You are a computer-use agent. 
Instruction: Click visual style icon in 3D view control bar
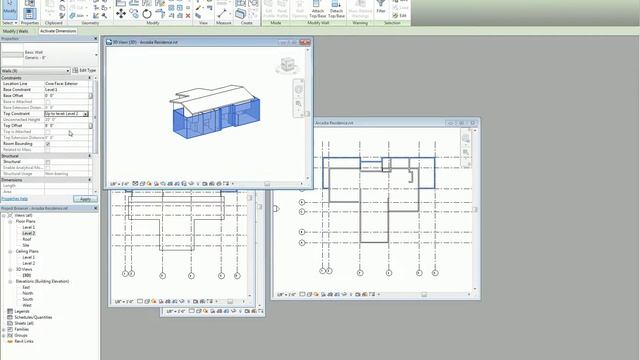click(142, 184)
